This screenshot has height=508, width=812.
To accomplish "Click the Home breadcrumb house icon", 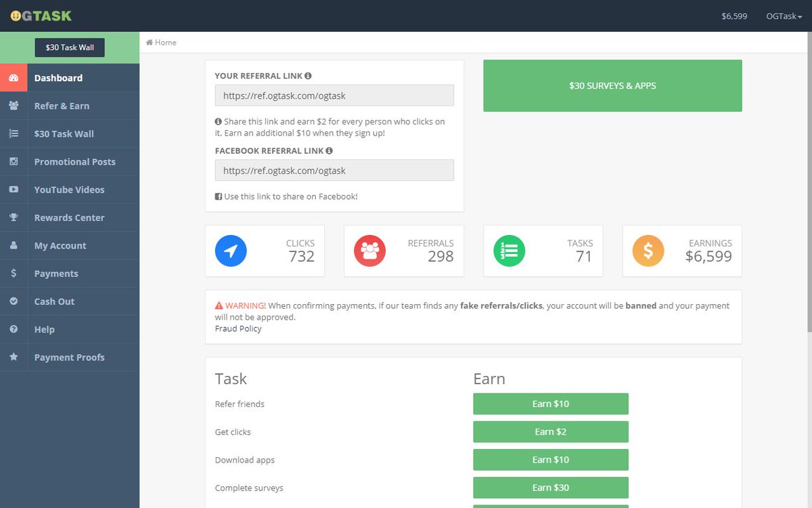I will pos(150,42).
